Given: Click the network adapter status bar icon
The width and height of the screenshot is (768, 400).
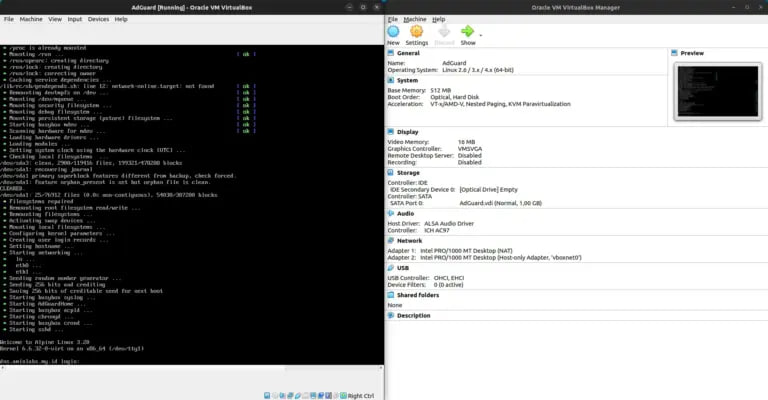Looking at the screenshot, I should 290,396.
